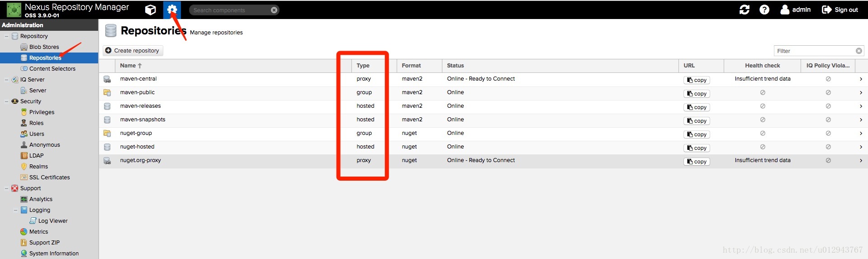868x259 pixels.
Task: Collapse the Repository tree node
Action: [6, 36]
